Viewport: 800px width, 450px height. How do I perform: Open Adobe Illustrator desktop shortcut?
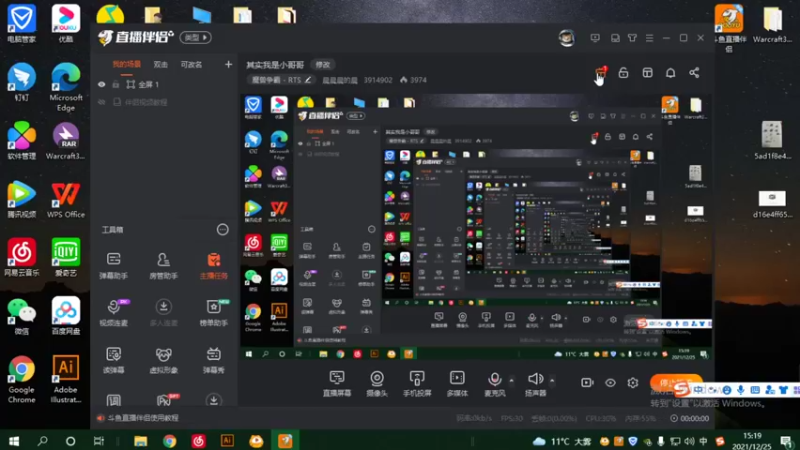(x=66, y=379)
